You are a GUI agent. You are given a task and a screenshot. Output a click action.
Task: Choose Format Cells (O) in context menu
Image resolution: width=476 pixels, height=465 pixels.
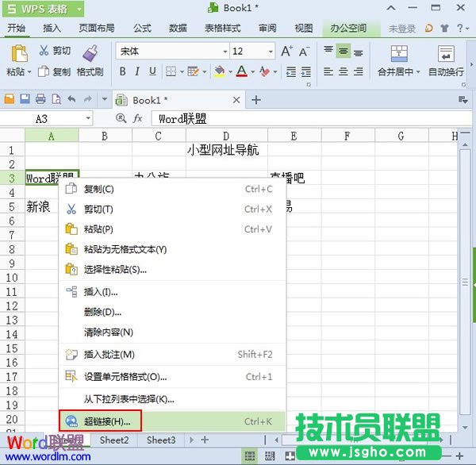click(172, 377)
